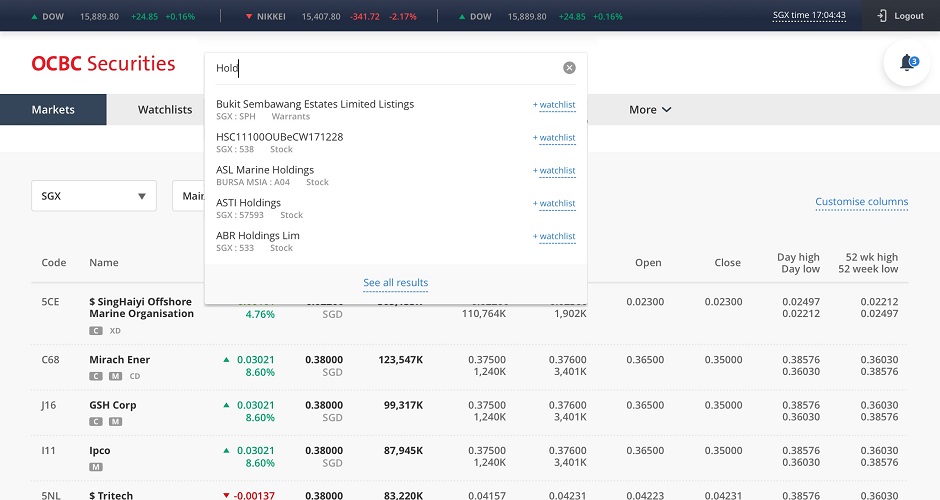This screenshot has width=940, height=500.
Task: Click NIKKEI index ticker
Action: (332, 17)
